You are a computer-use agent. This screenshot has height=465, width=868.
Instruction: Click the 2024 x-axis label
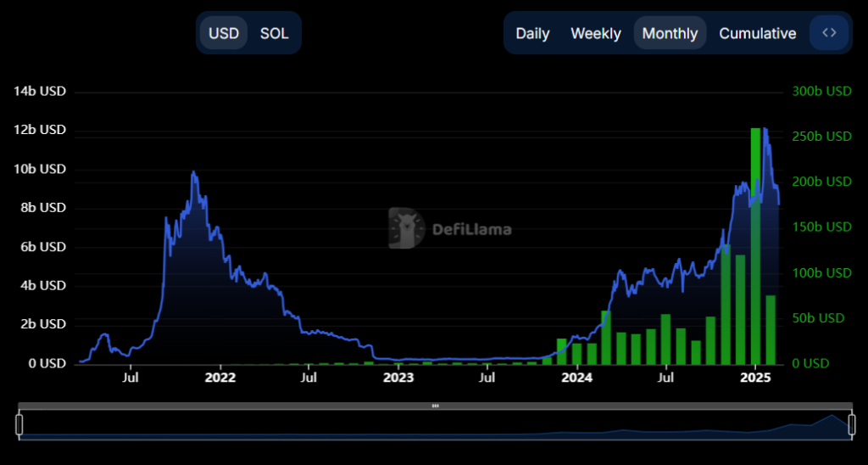tap(576, 378)
